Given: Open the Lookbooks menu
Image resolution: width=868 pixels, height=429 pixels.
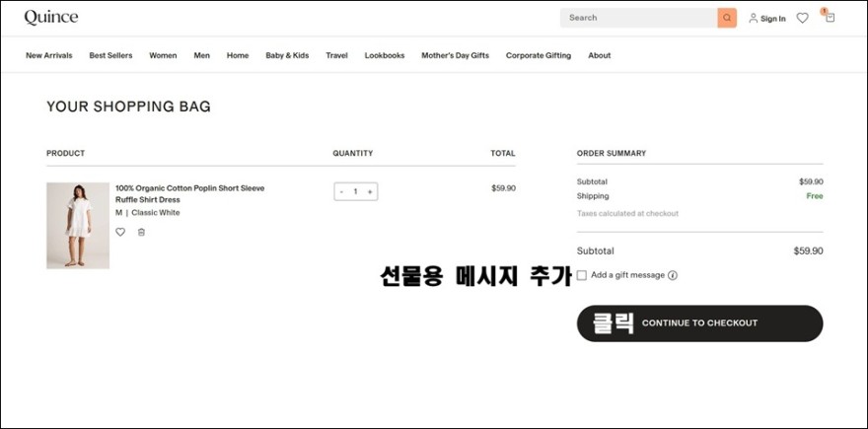Looking at the screenshot, I should click(385, 55).
